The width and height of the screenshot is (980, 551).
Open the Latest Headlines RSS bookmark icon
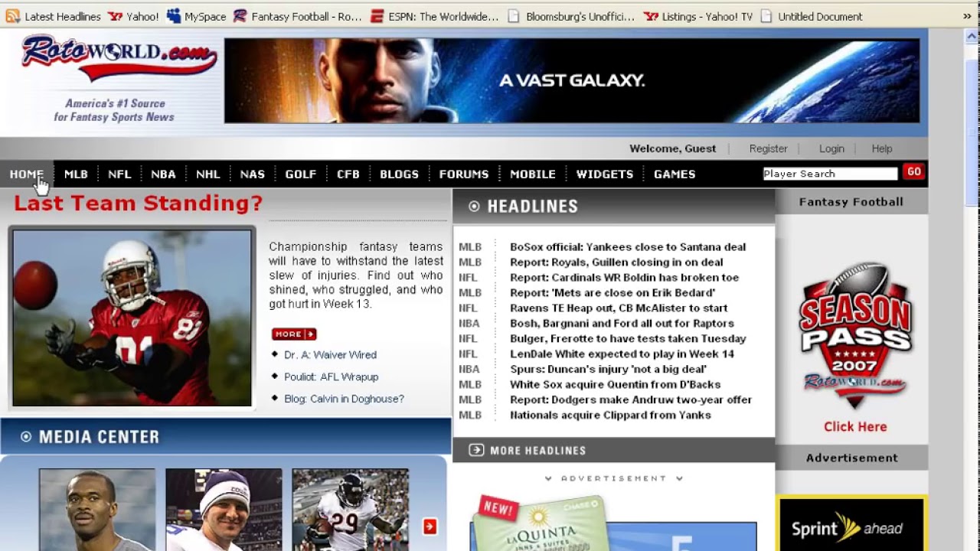coord(13,16)
